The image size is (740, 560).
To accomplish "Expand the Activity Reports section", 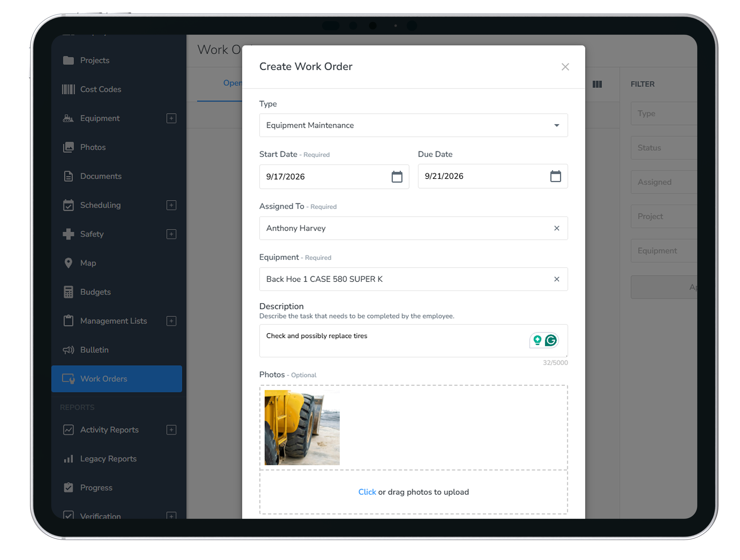I will point(171,430).
